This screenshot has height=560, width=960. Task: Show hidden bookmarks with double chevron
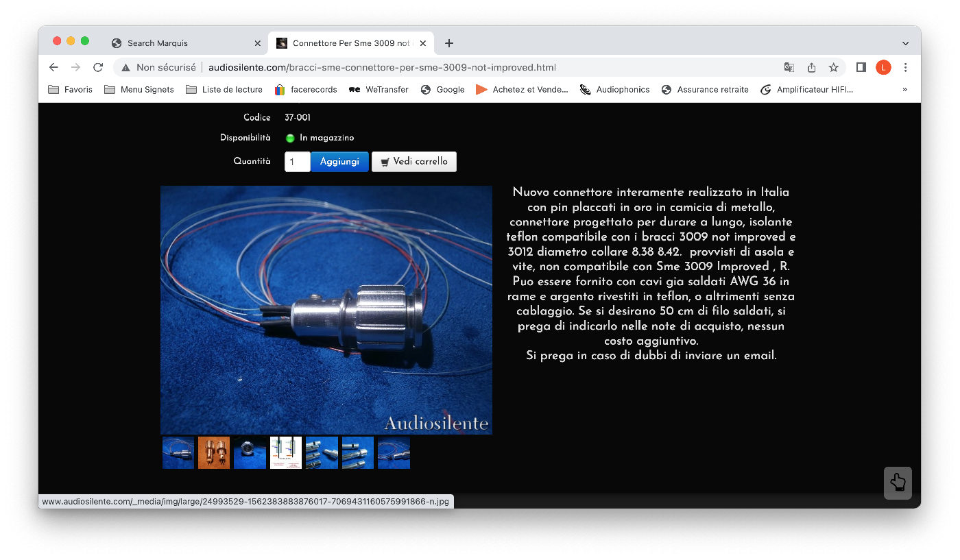904,89
